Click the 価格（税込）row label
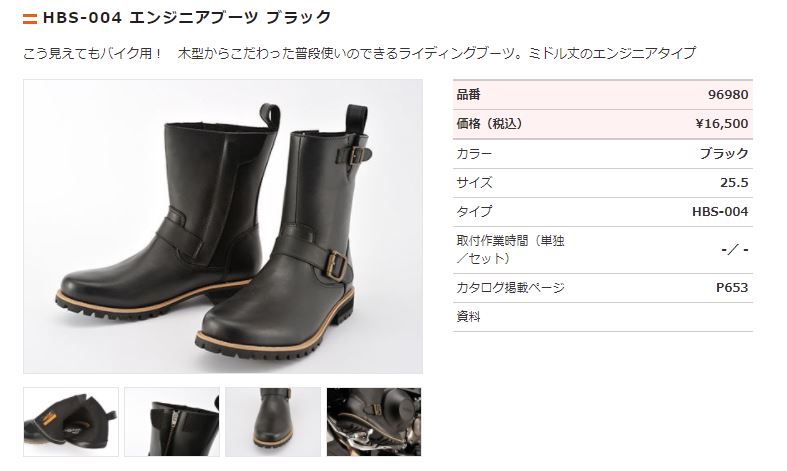The height and width of the screenshot is (471, 787). 490,124
